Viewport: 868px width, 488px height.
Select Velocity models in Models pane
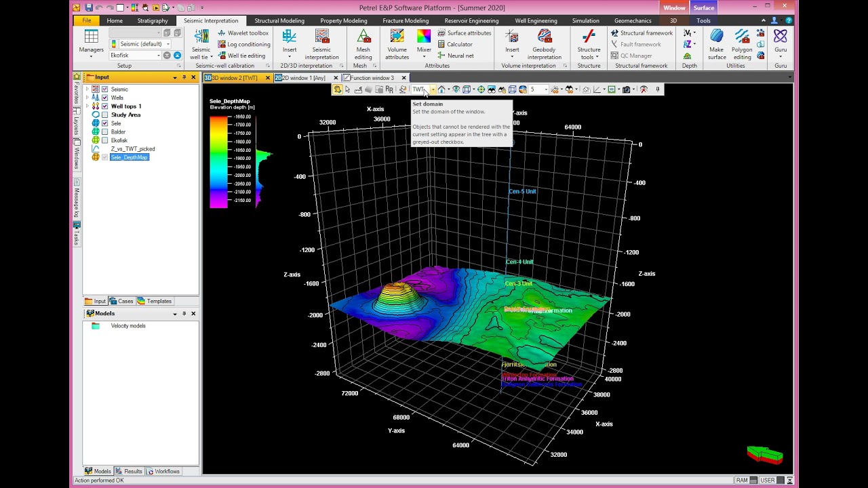pos(128,326)
